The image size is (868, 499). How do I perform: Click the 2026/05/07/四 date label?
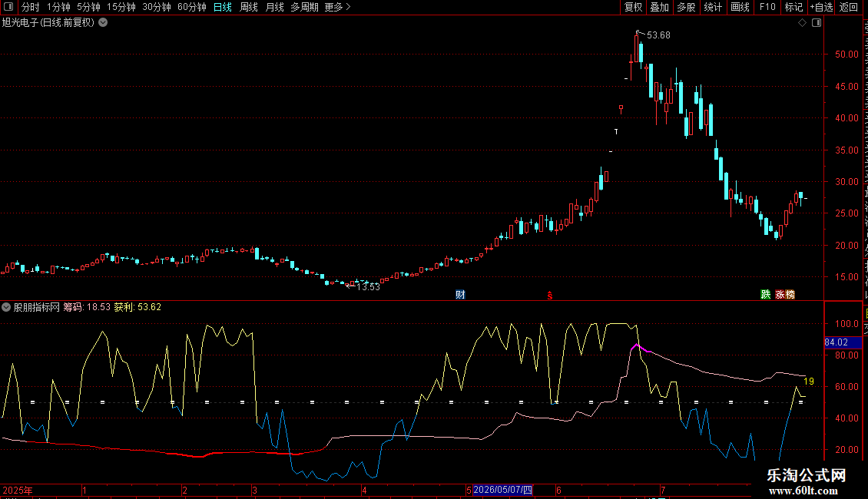[x=502, y=490]
